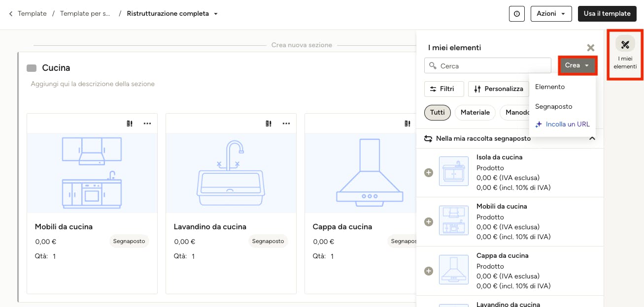Click Segnaposto badge on Mobili da cucina card
Viewport: 644px width, 307px height.
click(x=129, y=241)
